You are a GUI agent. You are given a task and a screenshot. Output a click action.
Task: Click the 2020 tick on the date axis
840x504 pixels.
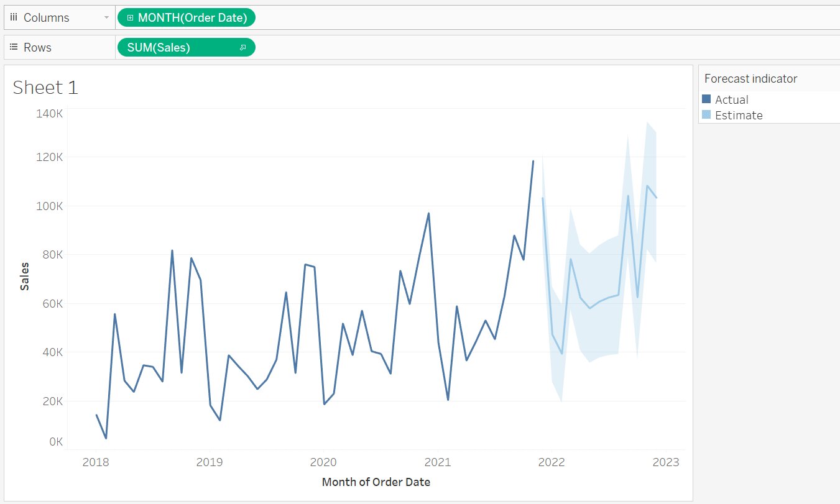coord(323,462)
